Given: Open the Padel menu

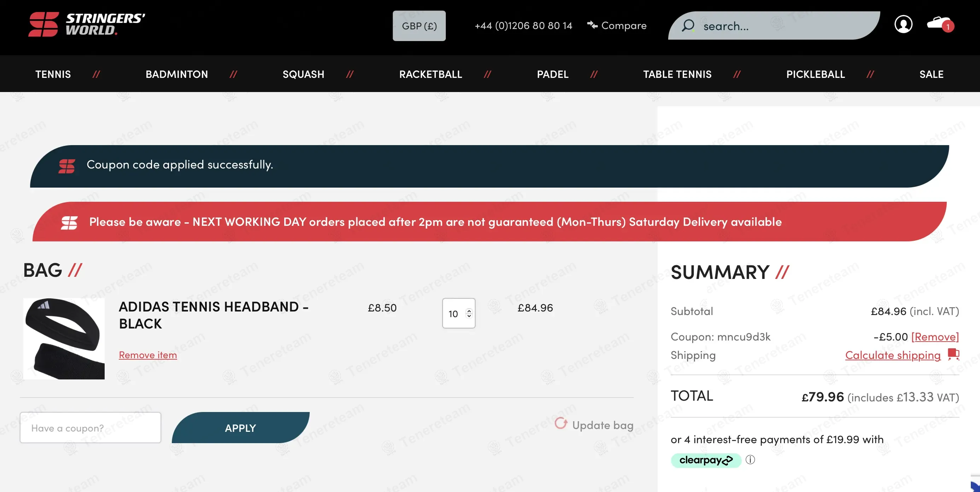Looking at the screenshot, I should pos(552,74).
